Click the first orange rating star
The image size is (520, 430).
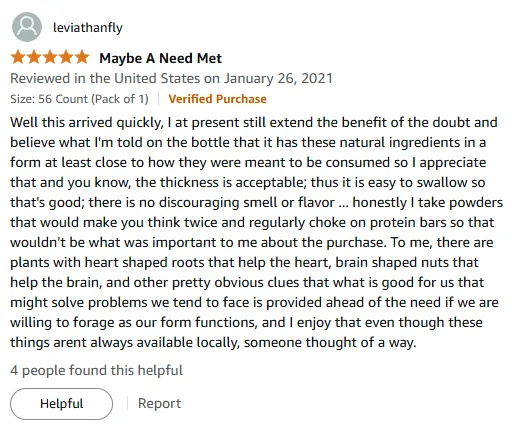tap(18, 58)
